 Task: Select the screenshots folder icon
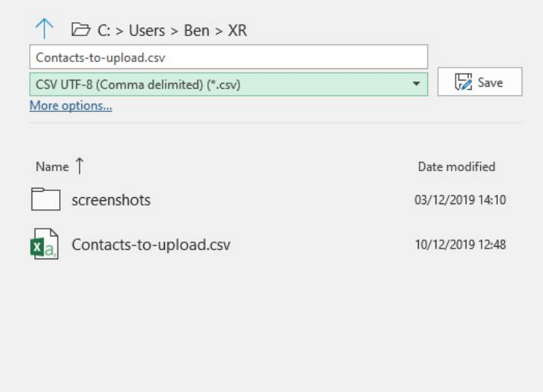[46, 199]
